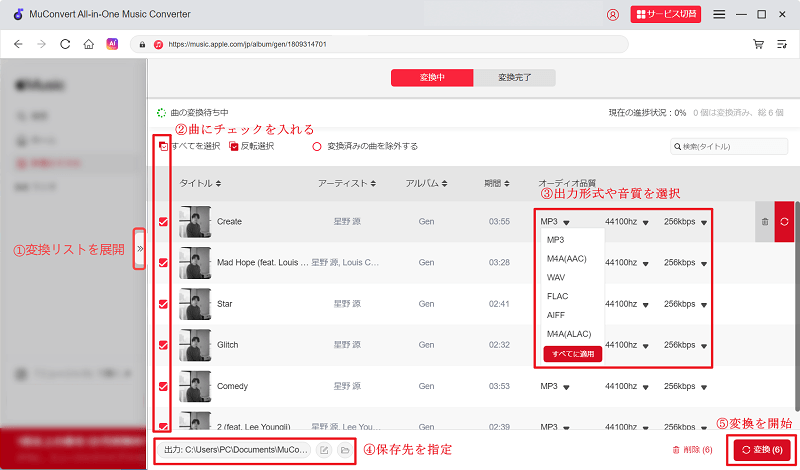Open 256kbps dropdown for Star
Viewport: 800px width, 470px height.
685,304
